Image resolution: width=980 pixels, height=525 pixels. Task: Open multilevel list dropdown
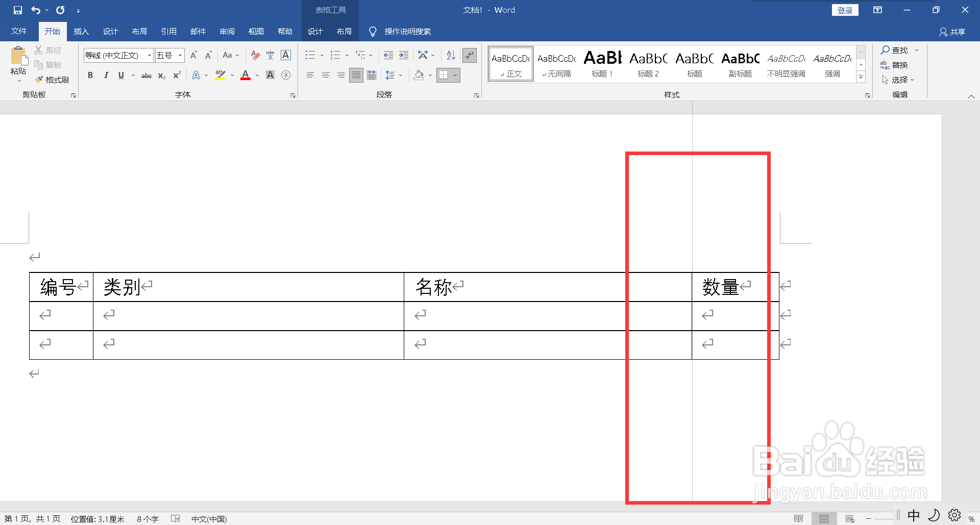[x=371, y=55]
